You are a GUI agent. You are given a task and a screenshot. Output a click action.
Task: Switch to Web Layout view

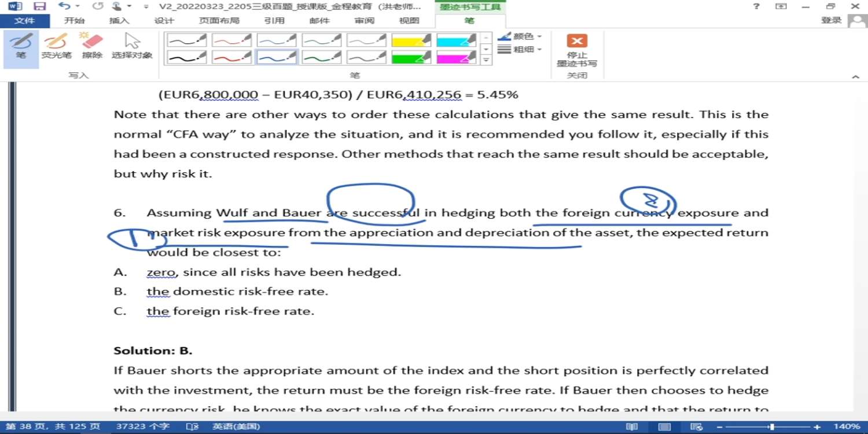[x=697, y=426]
